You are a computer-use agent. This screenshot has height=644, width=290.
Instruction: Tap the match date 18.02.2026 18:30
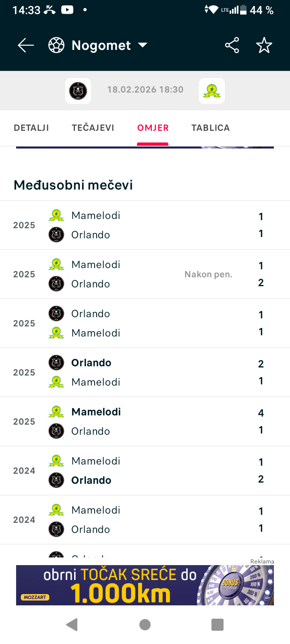click(145, 90)
